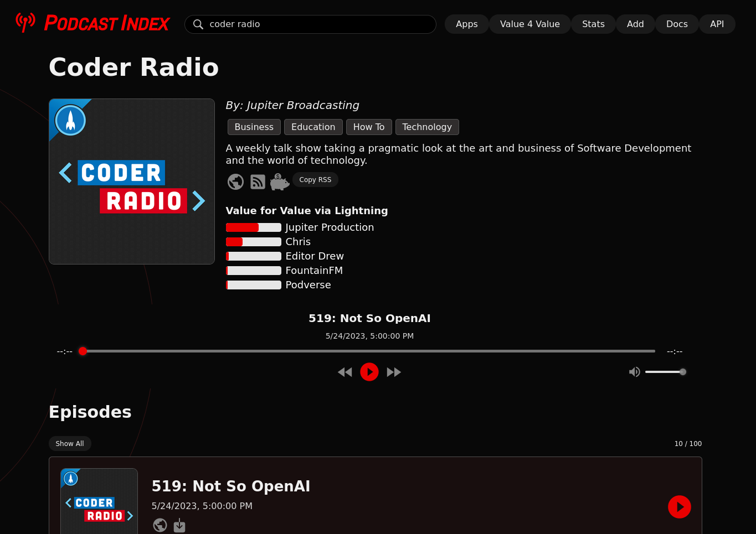
Task: Click the piggy bank funding icon
Action: click(280, 182)
